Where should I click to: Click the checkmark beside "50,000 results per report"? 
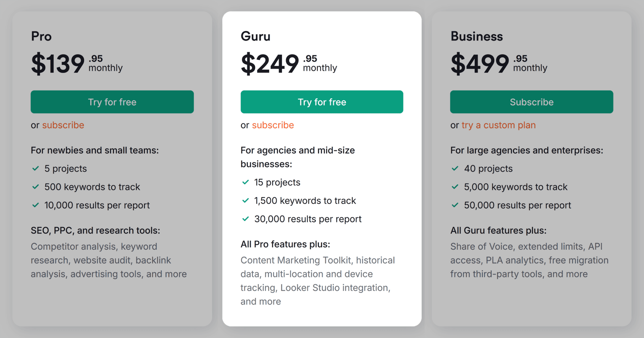tap(455, 205)
